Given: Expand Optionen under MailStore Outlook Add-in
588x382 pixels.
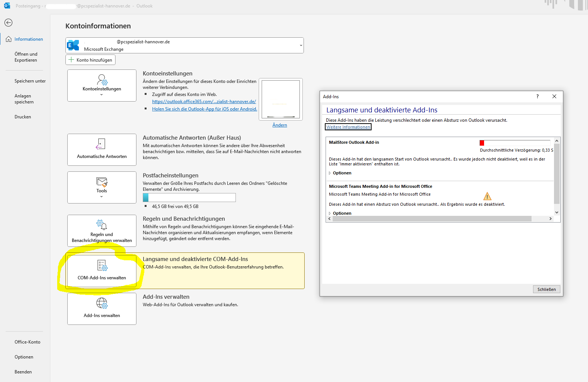Looking at the screenshot, I should click(x=342, y=173).
